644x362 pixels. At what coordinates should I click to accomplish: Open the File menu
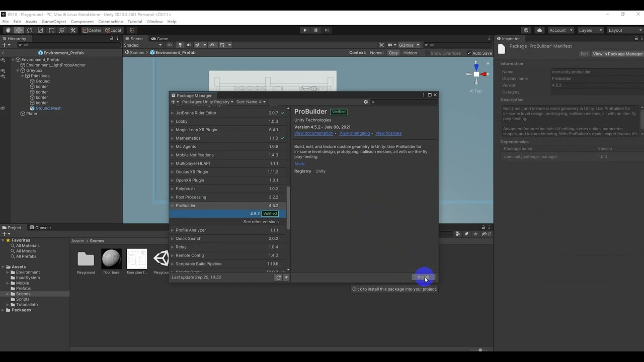pos(6,22)
